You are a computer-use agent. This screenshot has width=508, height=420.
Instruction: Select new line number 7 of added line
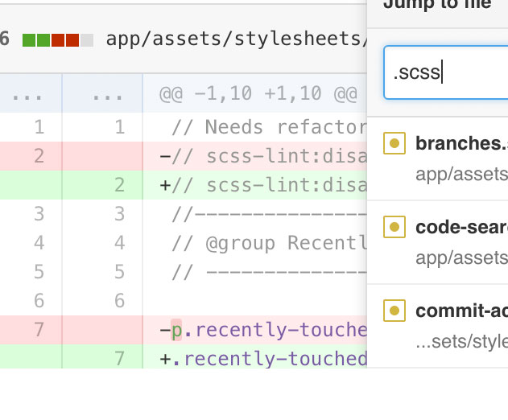119,359
